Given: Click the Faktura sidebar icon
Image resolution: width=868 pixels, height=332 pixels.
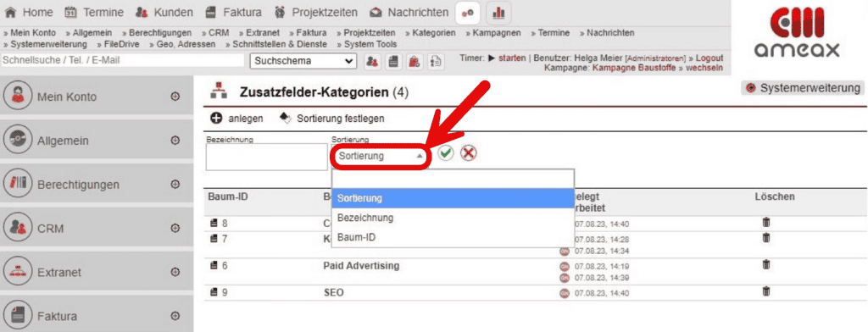Looking at the screenshot, I should (x=18, y=316).
